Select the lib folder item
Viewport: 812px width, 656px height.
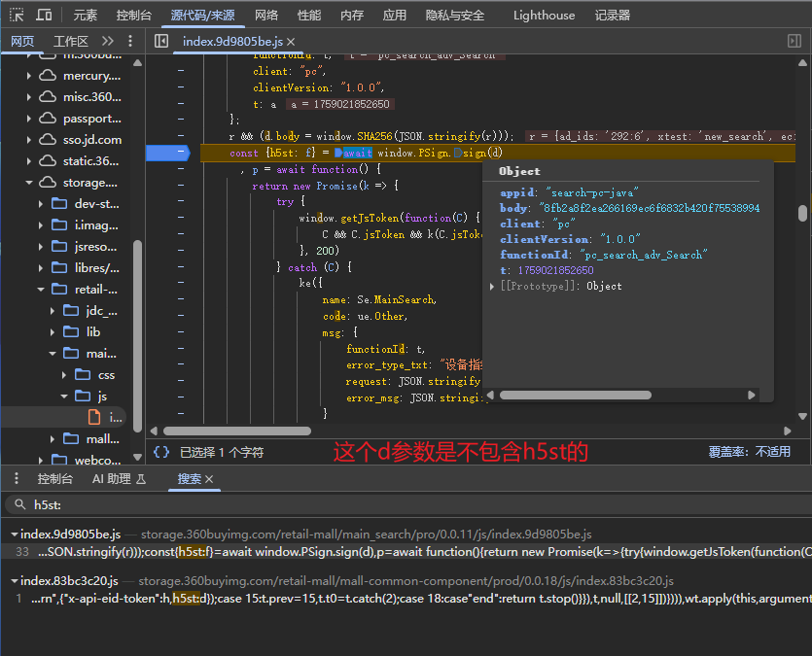tap(93, 332)
